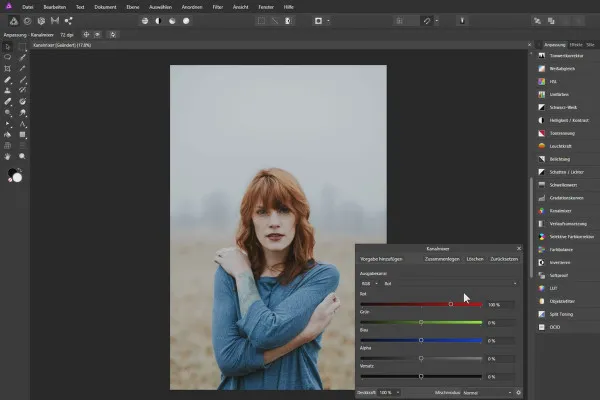Switch to the Liquify Persona icon

coord(28,21)
